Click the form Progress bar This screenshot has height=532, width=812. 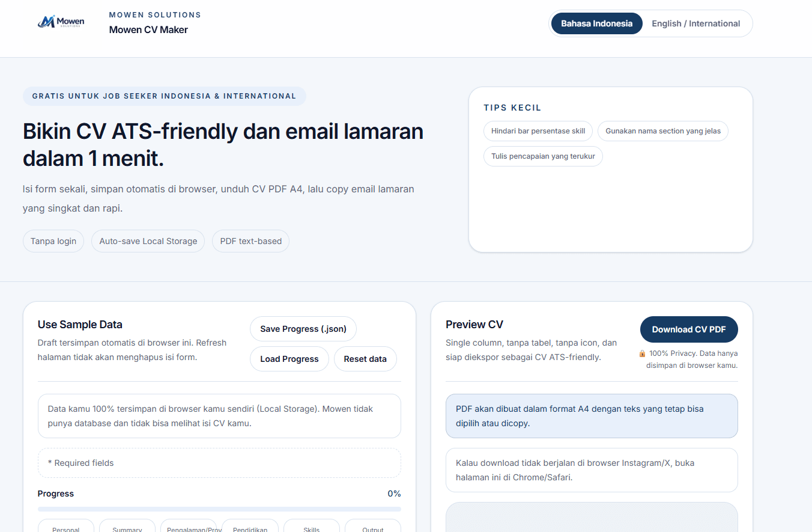coord(219,509)
